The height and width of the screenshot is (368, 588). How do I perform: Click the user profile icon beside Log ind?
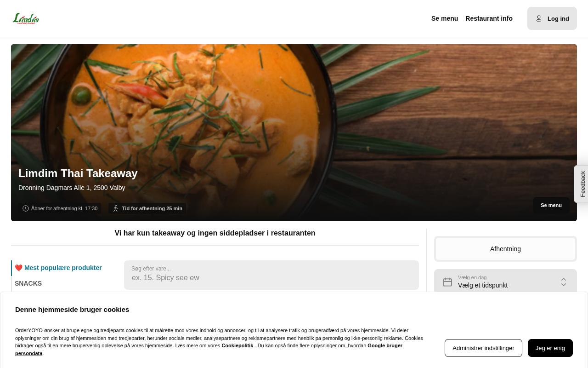(x=539, y=18)
